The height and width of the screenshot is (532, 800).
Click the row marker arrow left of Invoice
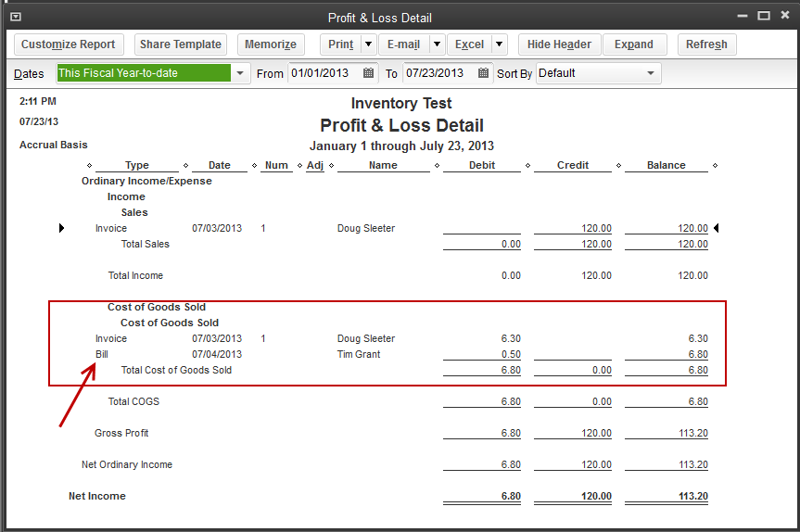62,228
